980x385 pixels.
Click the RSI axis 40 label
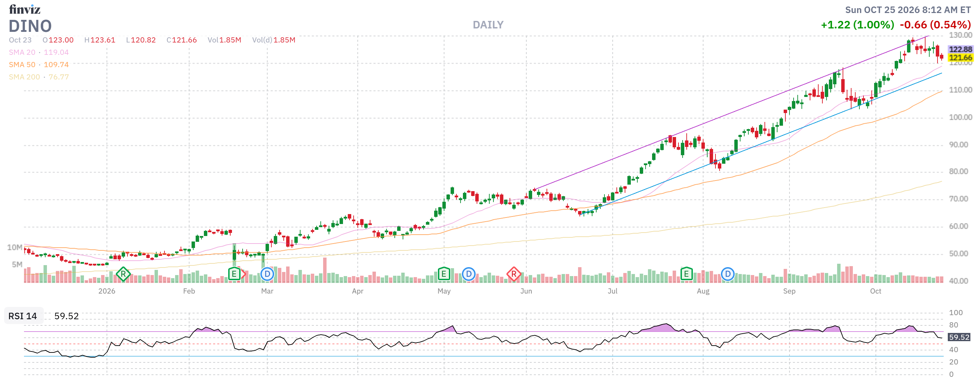(x=954, y=350)
